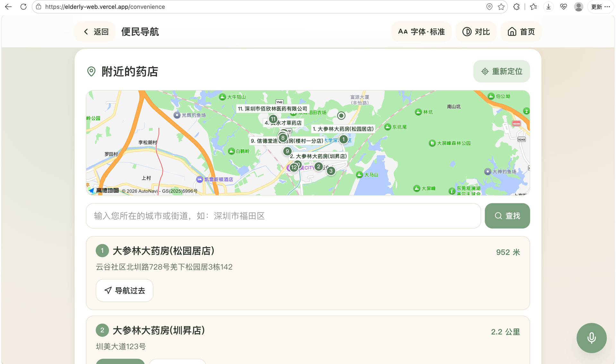Click the number 1 badge in the pharmacy list
The width and height of the screenshot is (616, 364).
pos(102,251)
